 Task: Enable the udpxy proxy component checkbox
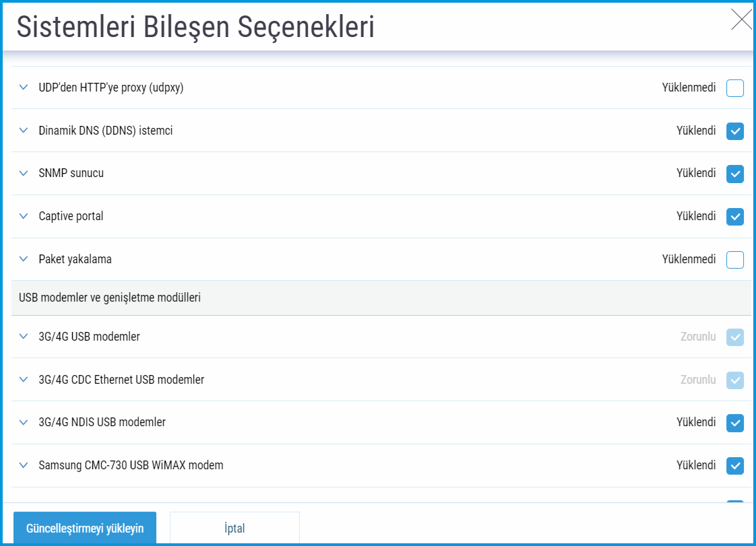point(734,88)
